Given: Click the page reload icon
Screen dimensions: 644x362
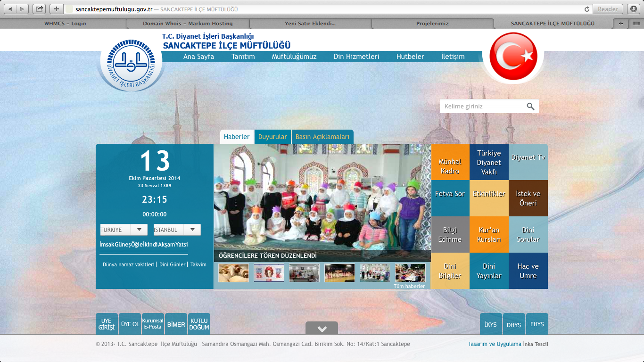Looking at the screenshot, I should 587,9.
